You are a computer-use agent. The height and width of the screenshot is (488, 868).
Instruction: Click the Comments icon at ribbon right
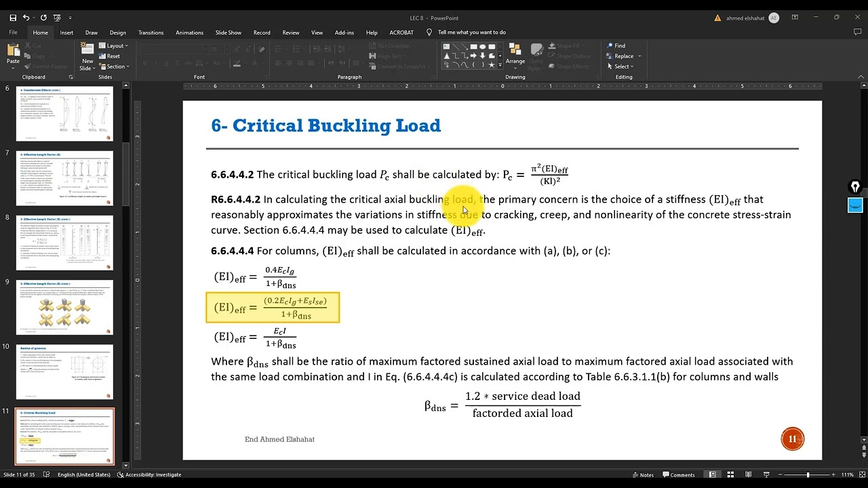857,33
